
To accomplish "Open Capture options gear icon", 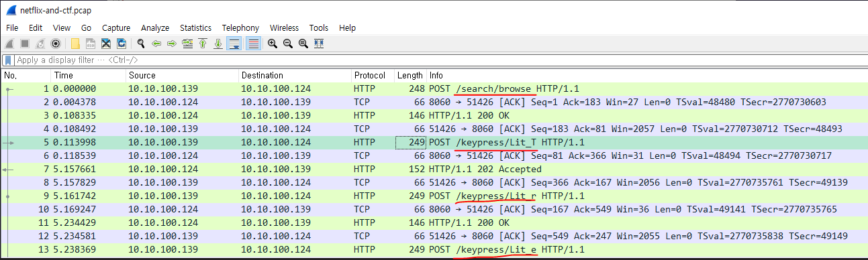I will pyautogui.click(x=56, y=44).
